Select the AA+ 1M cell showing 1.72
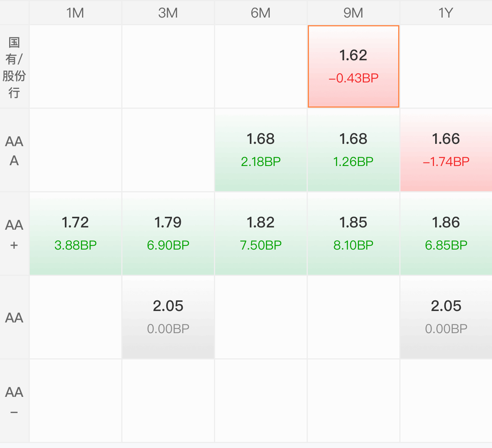The width and height of the screenshot is (492, 448). click(x=75, y=234)
